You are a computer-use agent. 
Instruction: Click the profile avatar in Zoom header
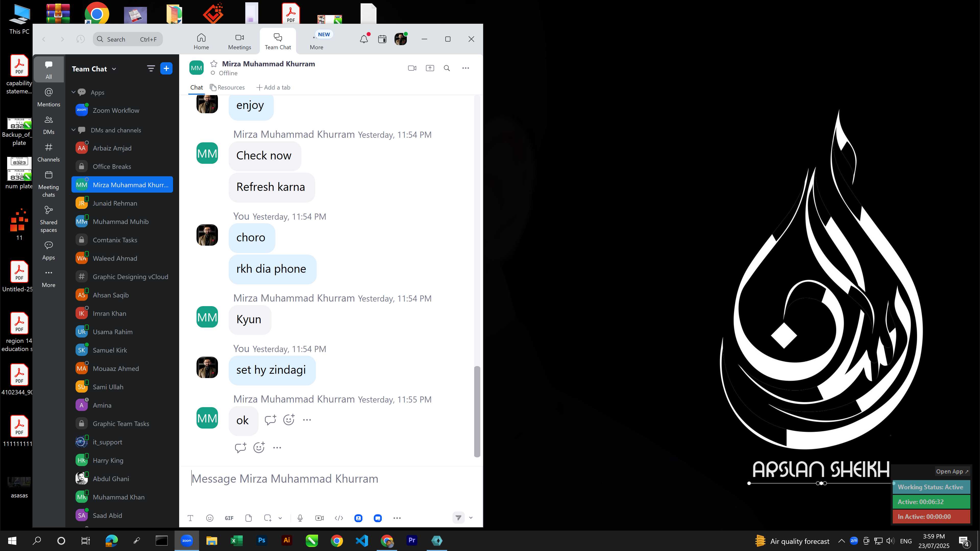click(401, 39)
